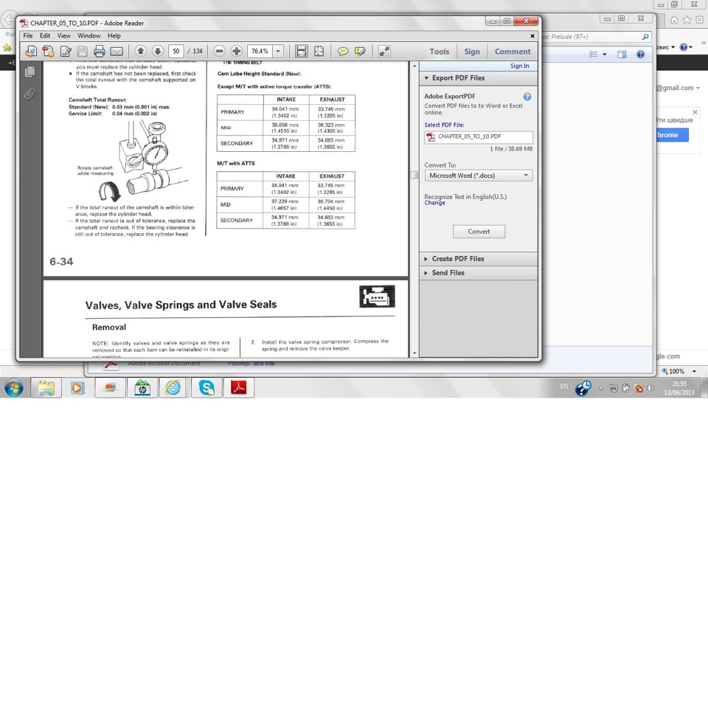Open Windows Media Player from the taskbar
The image size is (708, 728).
click(x=77, y=388)
